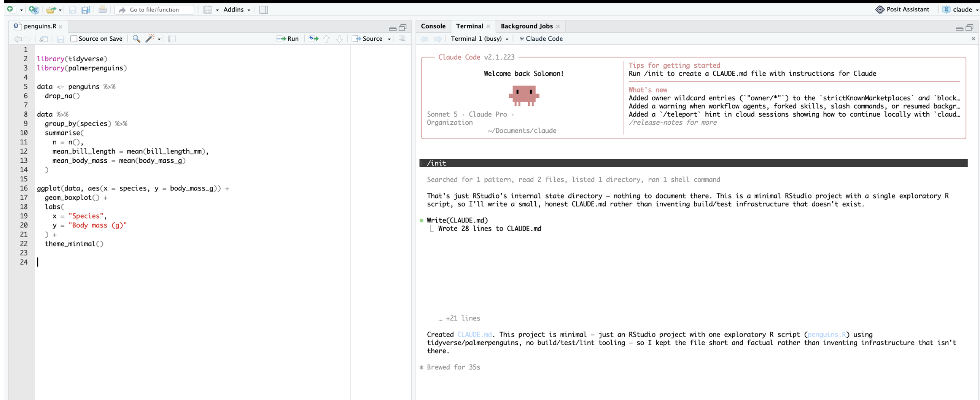Click the main toolbar Save icon

click(72, 10)
